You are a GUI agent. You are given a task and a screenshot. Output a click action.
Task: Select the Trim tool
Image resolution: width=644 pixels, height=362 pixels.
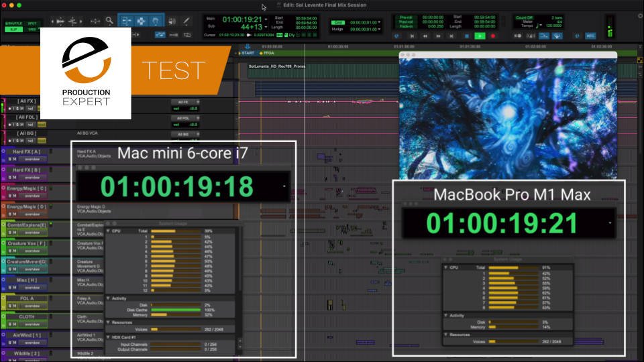coord(126,21)
